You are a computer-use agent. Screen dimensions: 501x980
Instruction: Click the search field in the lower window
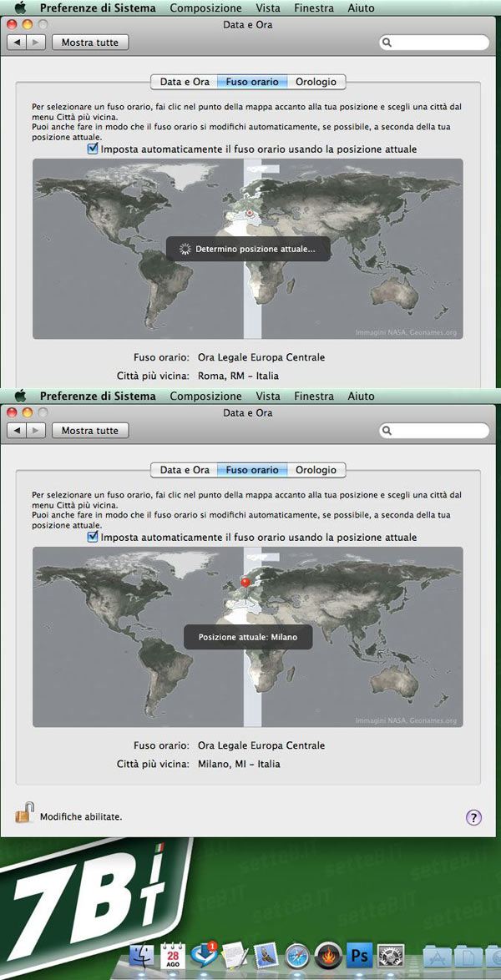[435, 431]
